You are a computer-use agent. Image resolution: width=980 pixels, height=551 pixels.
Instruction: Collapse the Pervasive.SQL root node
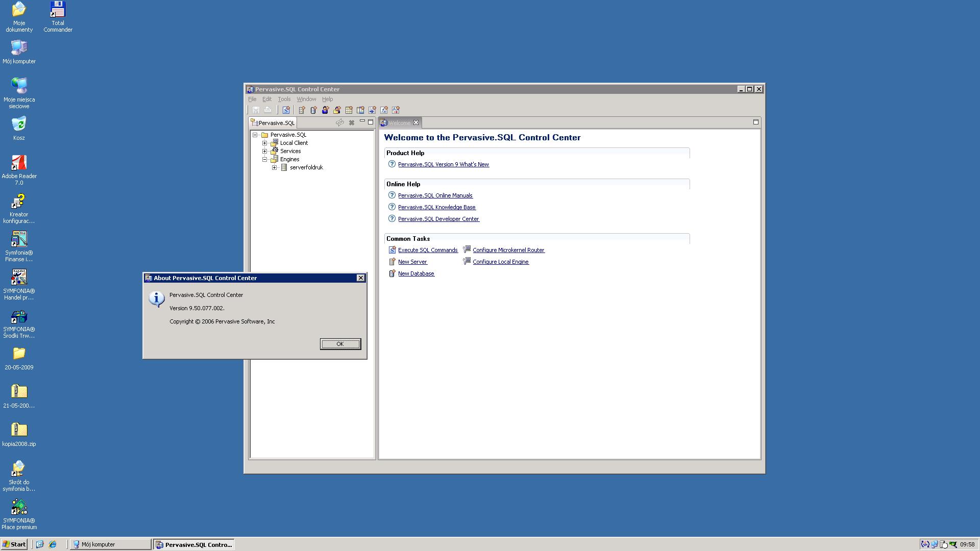tap(255, 135)
